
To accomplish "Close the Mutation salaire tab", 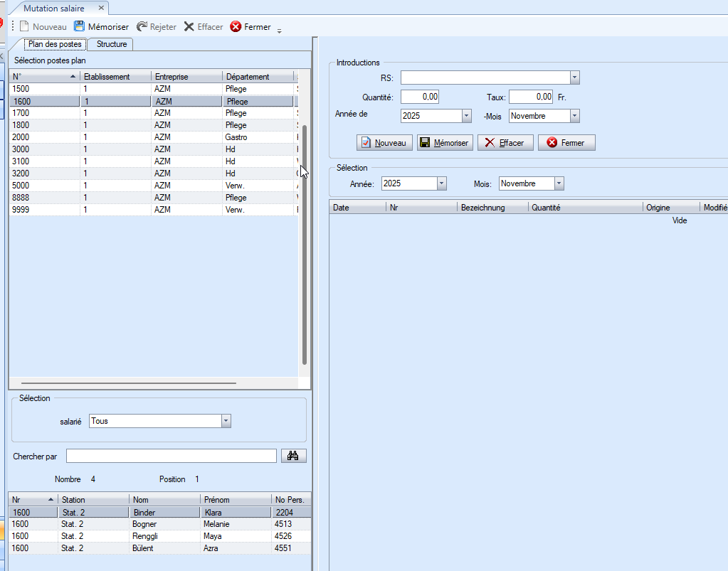I will pyautogui.click(x=101, y=8).
